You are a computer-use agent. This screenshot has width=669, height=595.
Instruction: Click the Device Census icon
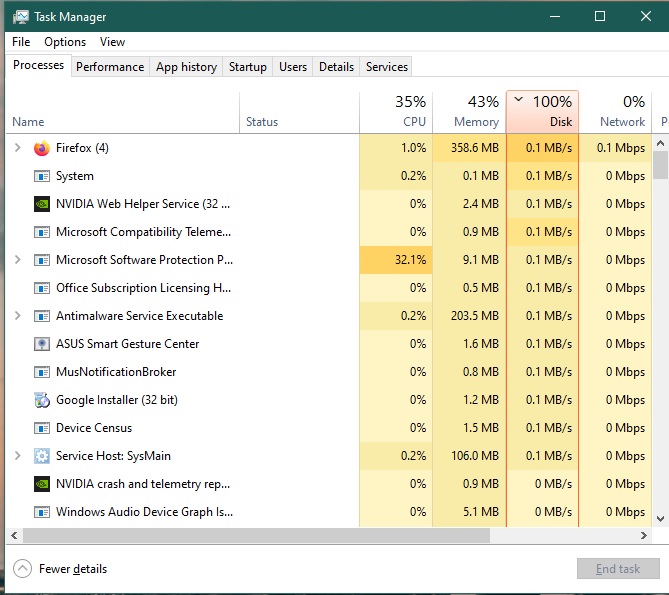click(42, 428)
